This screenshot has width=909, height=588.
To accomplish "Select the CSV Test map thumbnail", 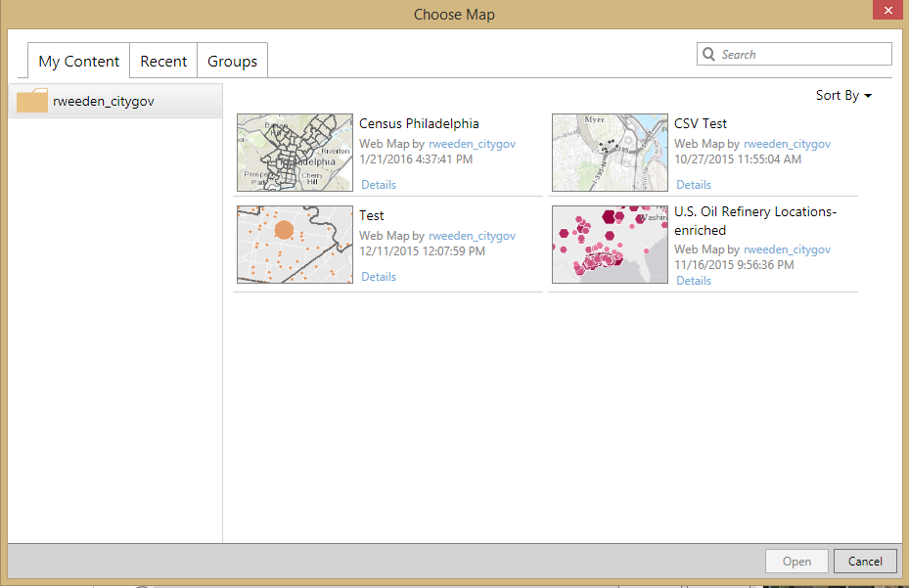I will click(610, 153).
